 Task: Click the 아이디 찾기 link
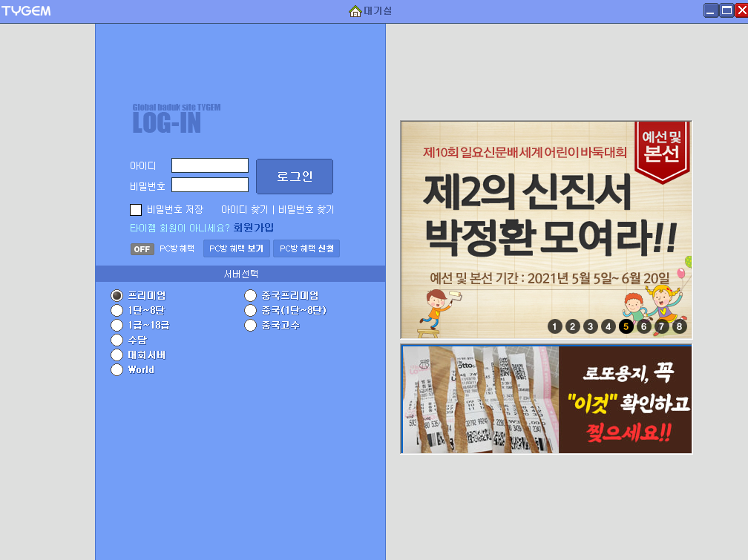tap(245, 209)
